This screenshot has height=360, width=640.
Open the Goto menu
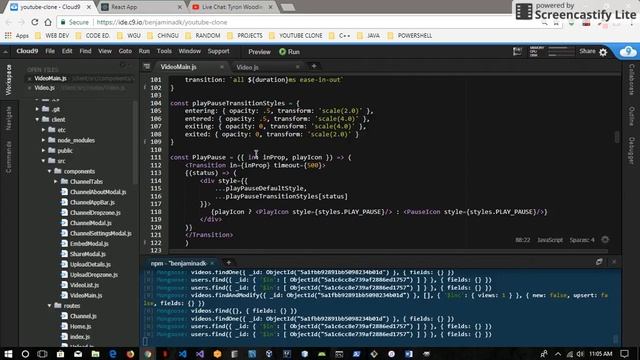[x=125, y=51]
